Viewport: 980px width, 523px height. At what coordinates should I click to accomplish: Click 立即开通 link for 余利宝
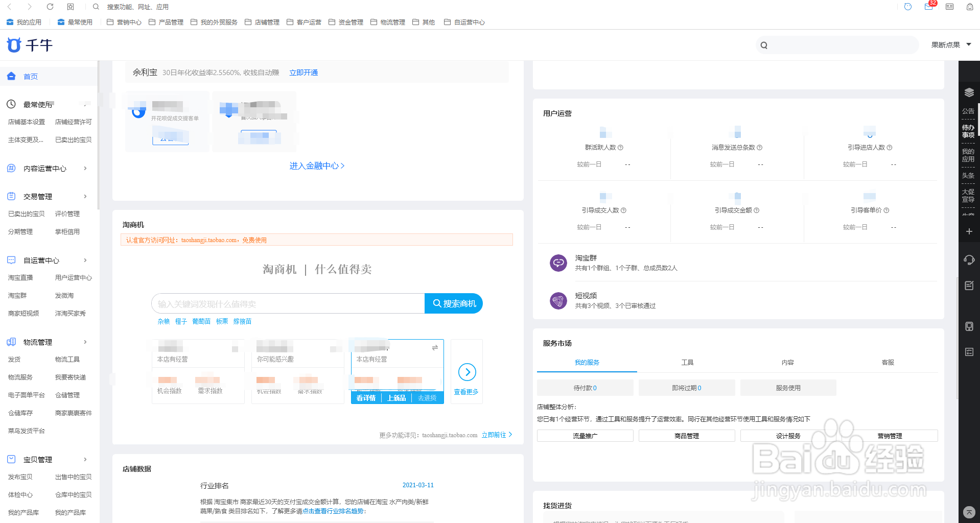[x=304, y=73]
